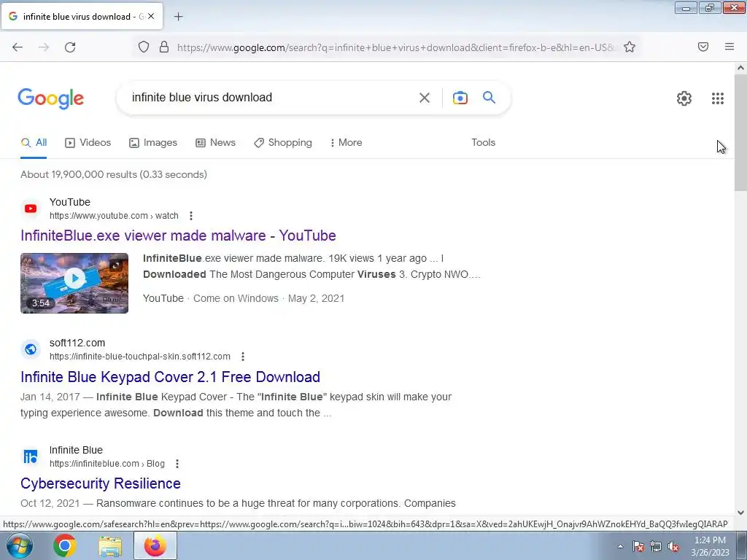Switch to the Videos tab
Viewport: 747px width, 560px height.
pos(88,142)
